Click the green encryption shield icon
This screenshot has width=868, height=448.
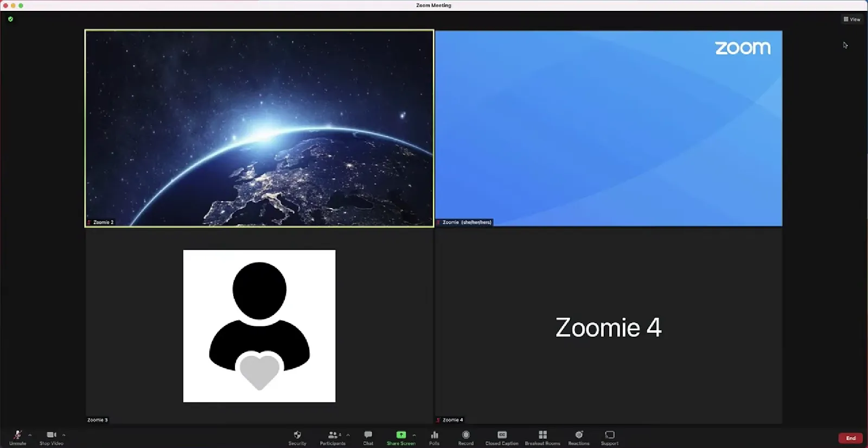(x=10, y=19)
